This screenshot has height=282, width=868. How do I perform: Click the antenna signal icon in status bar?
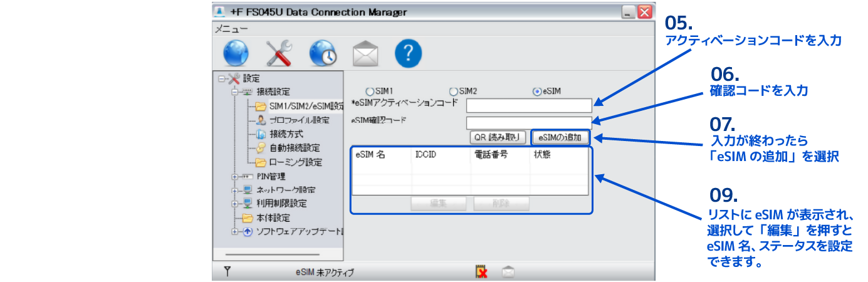pyautogui.click(x=227, y=271)
